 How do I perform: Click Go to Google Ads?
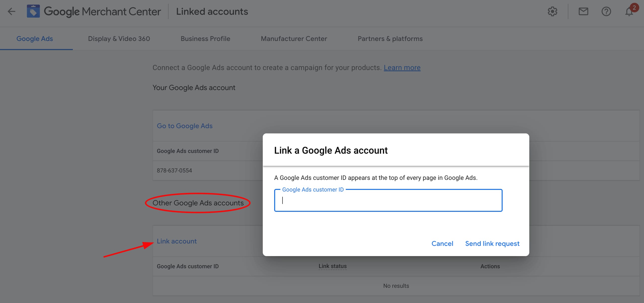tap(184, 126)
